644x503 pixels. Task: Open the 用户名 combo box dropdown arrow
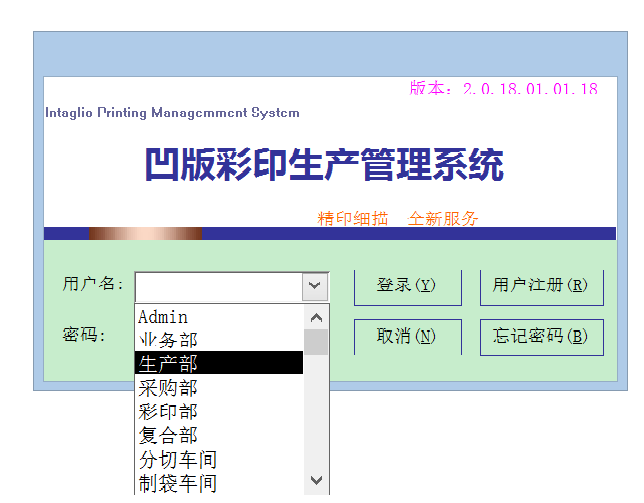[315, 286]
